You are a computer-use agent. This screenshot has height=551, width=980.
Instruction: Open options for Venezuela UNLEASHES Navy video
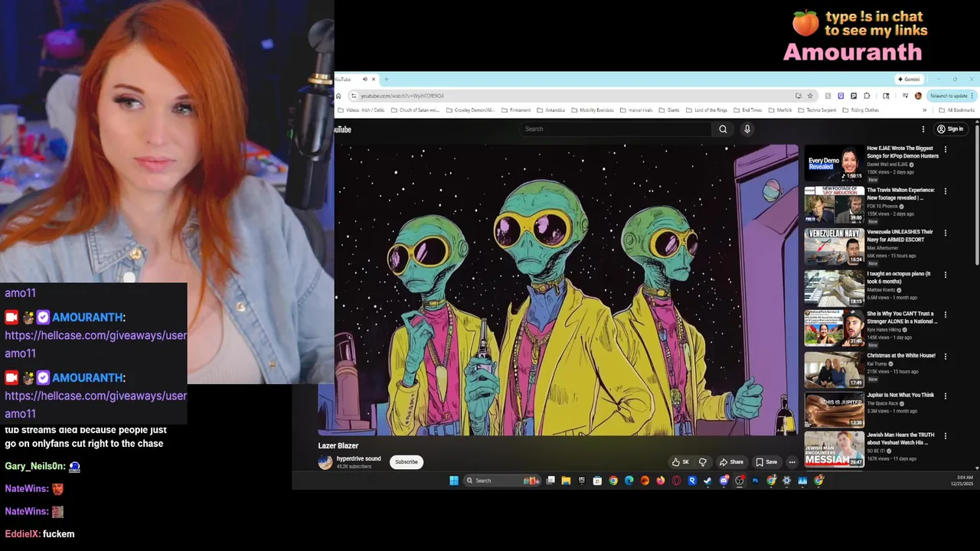(946, 233)
